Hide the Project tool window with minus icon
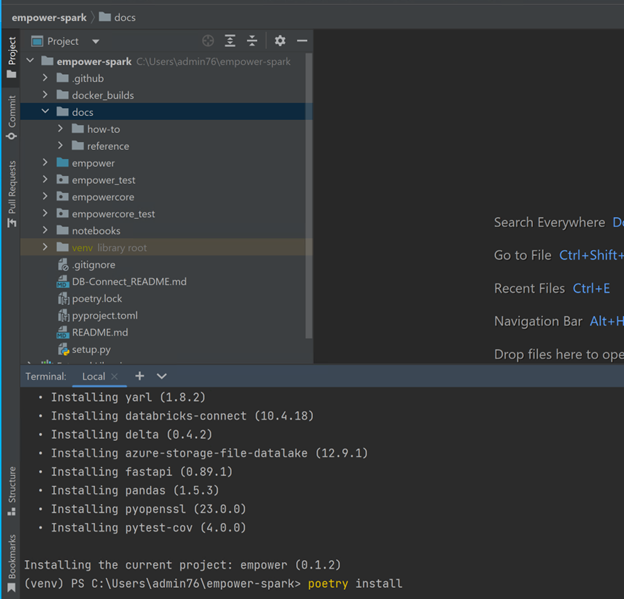Viewport: 624px width, 599px height. [x=302, y=41]
